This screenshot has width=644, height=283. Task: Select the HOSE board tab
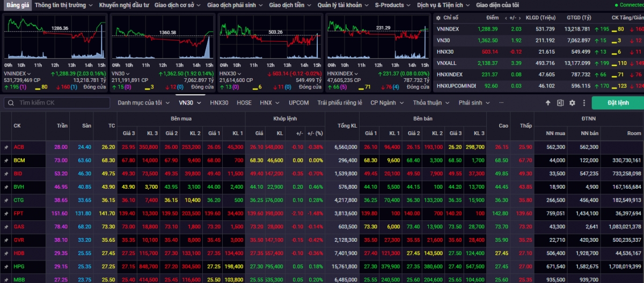[x=244, y=102]
